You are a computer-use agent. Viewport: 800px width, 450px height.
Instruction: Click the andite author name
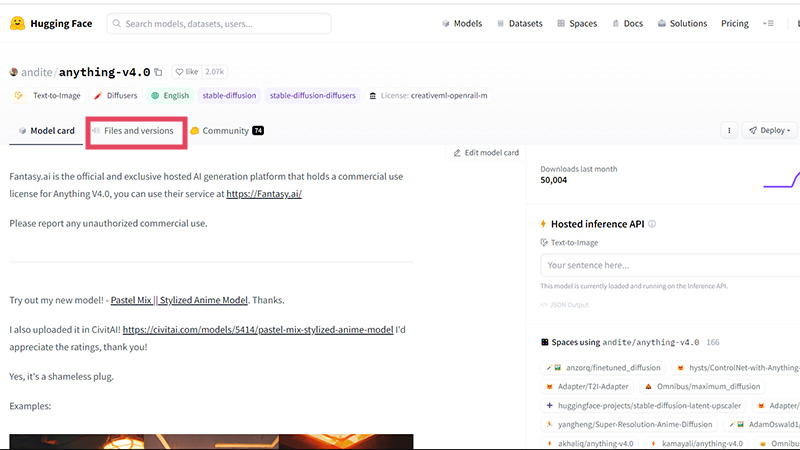(x=37, y=72)
